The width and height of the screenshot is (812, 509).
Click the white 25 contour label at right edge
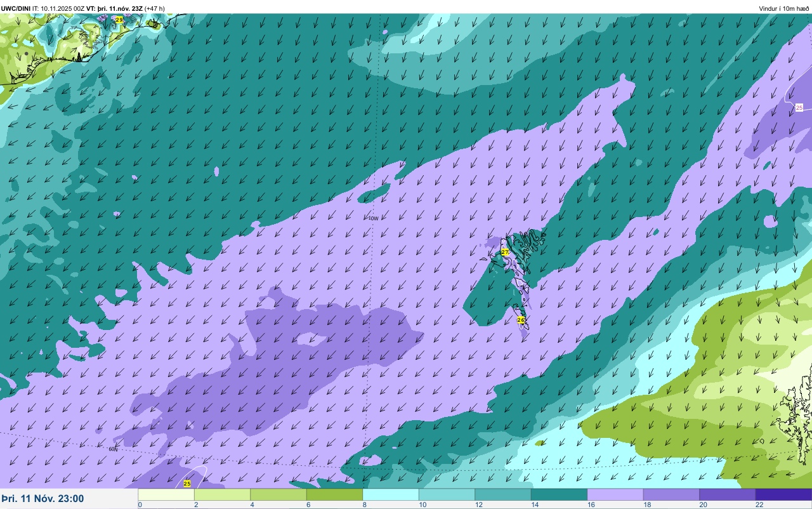pos(799,108)
